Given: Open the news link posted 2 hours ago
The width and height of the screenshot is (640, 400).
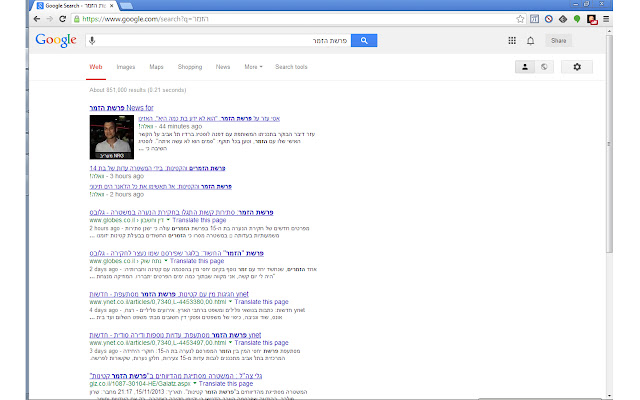Looking at the screenshot, I should pos(161,187).
